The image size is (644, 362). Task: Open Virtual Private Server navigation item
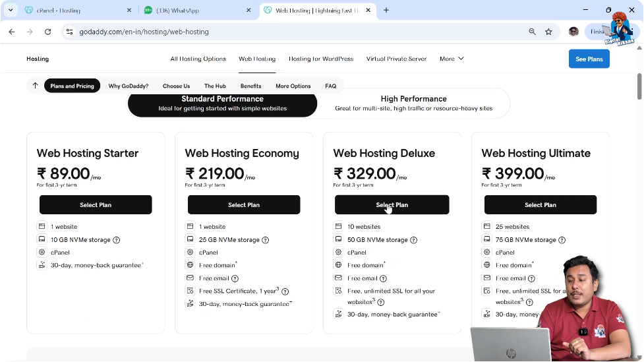point(396,59)
